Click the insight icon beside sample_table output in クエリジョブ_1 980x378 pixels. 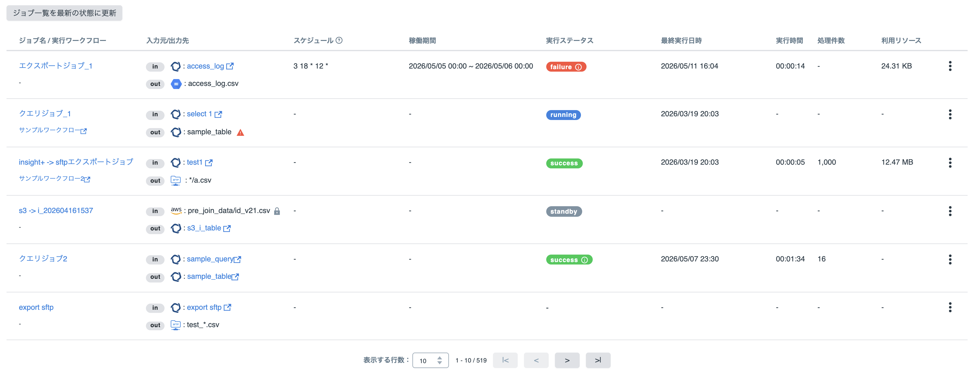pyautogui.click(x=176, y=132)
